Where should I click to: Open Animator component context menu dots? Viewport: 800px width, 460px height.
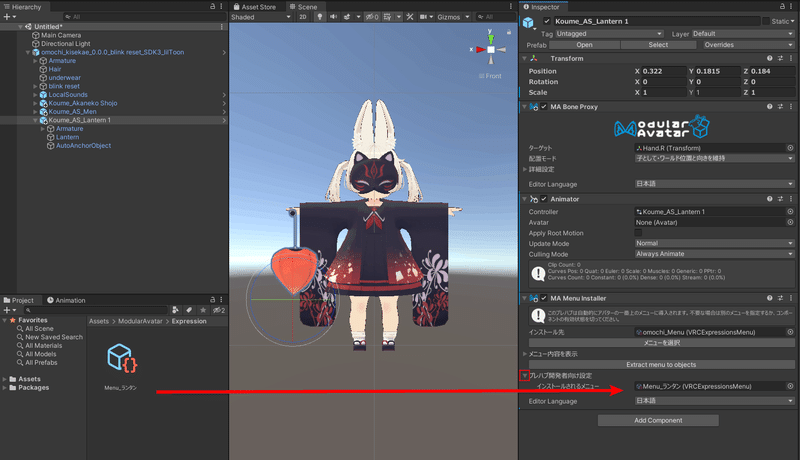(x=791, y=199)
